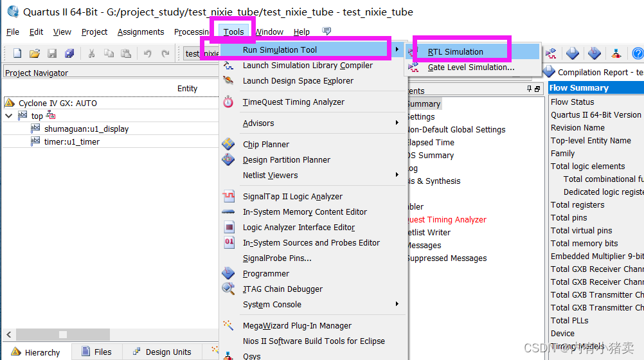Open the Project menu
Image resolution: width=644 pixels, height=360 pixels.
94,32
